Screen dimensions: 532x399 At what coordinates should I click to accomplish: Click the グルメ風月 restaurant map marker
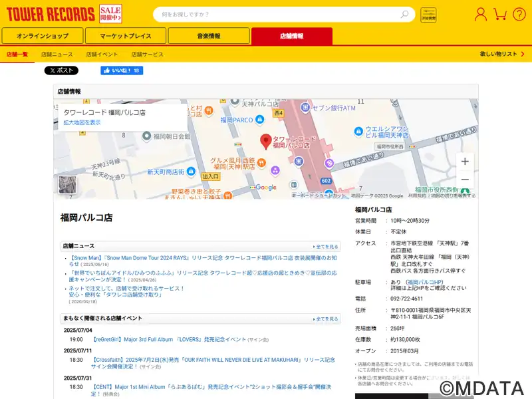tap(261, 163)
